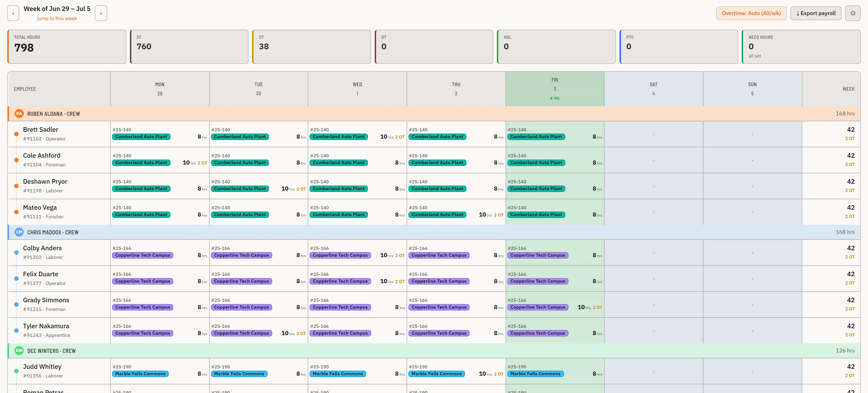Click Colby Anders' empty Sunday cell
The width and height of the screenshot is (868, 393).
752,253
